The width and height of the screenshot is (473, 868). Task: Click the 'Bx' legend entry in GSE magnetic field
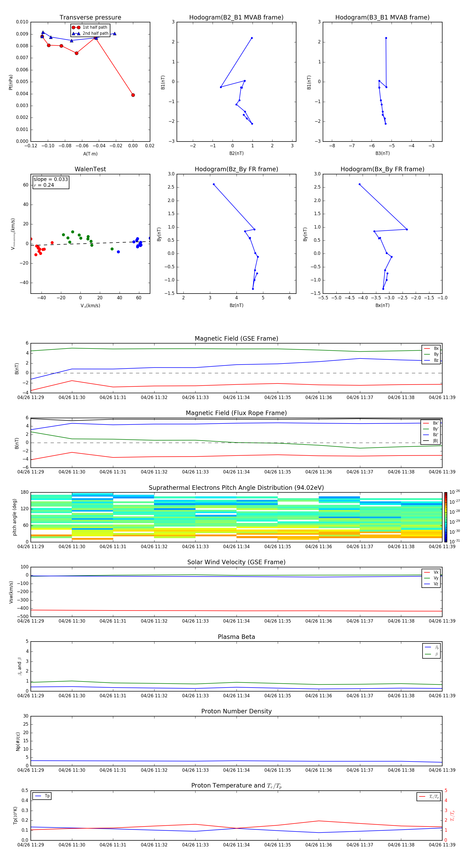click(431, 349)
